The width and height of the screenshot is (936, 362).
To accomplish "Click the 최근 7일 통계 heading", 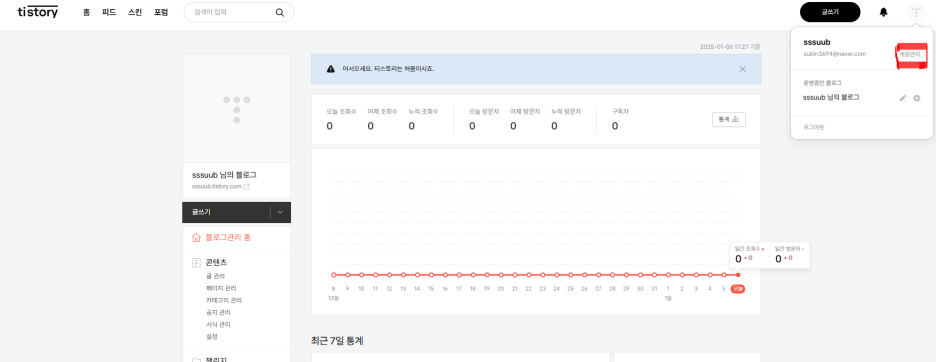I will (337, 341).
